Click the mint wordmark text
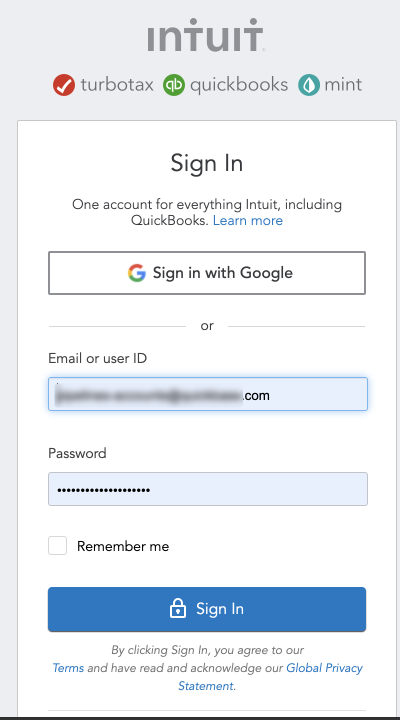This screenshot has width=400, height=720. 343,85
